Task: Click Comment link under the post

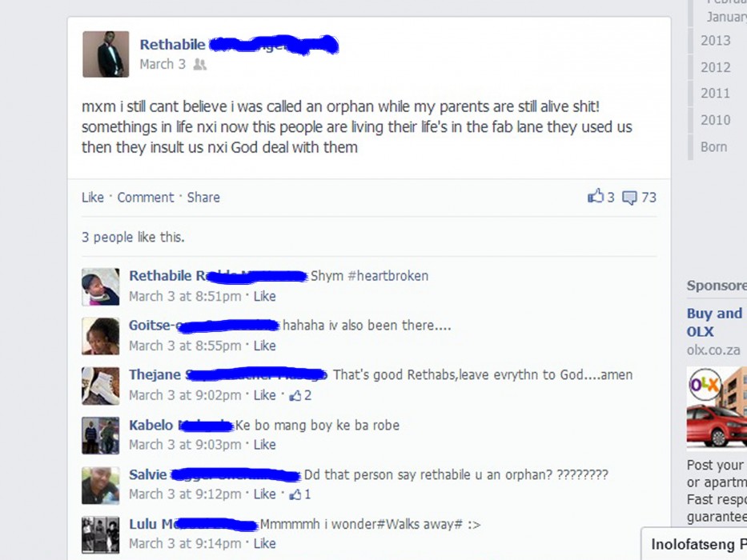Action: pos(145,197)
